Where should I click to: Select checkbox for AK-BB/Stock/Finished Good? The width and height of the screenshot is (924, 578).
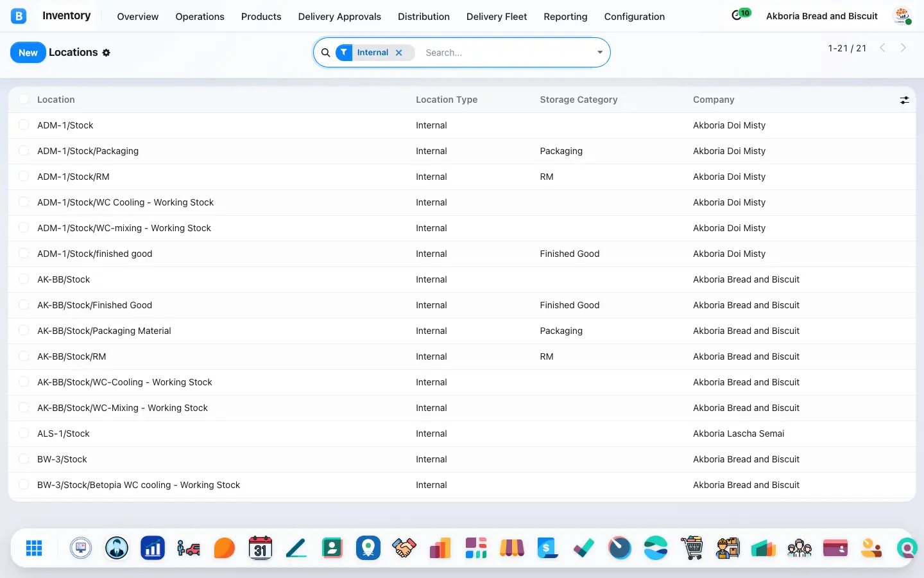point(24,304)
